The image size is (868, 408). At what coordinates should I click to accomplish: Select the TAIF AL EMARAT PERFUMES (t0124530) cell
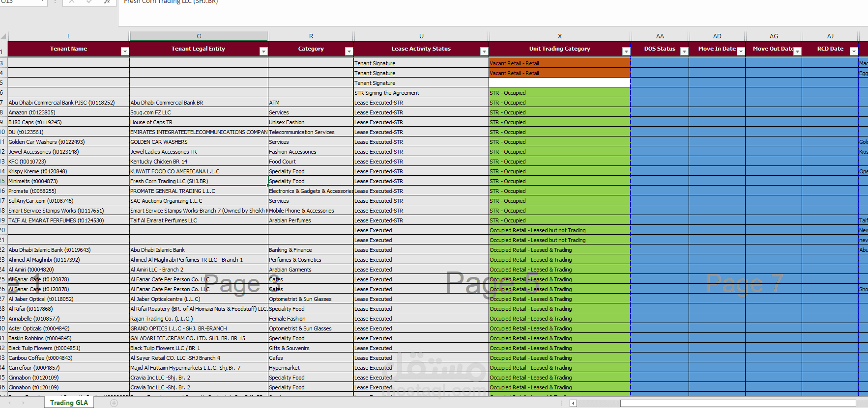point(69,220)
